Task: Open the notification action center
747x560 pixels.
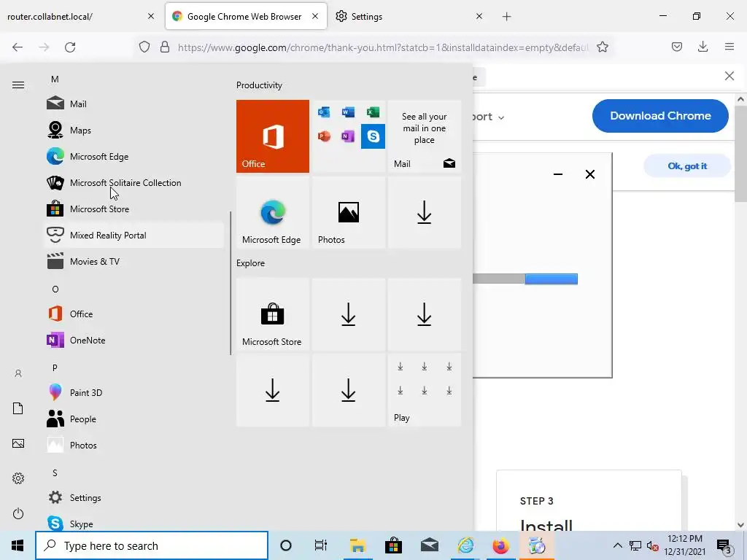Action: (724, 545)
